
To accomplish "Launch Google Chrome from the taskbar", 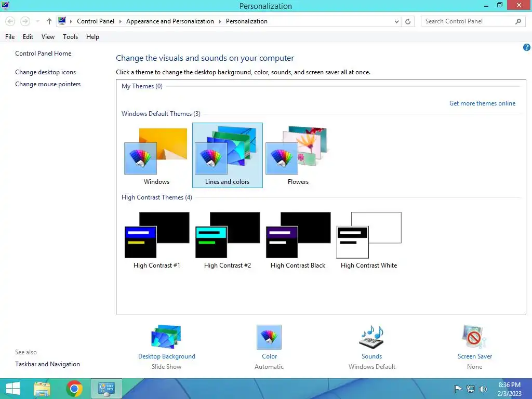I will 74,389.
